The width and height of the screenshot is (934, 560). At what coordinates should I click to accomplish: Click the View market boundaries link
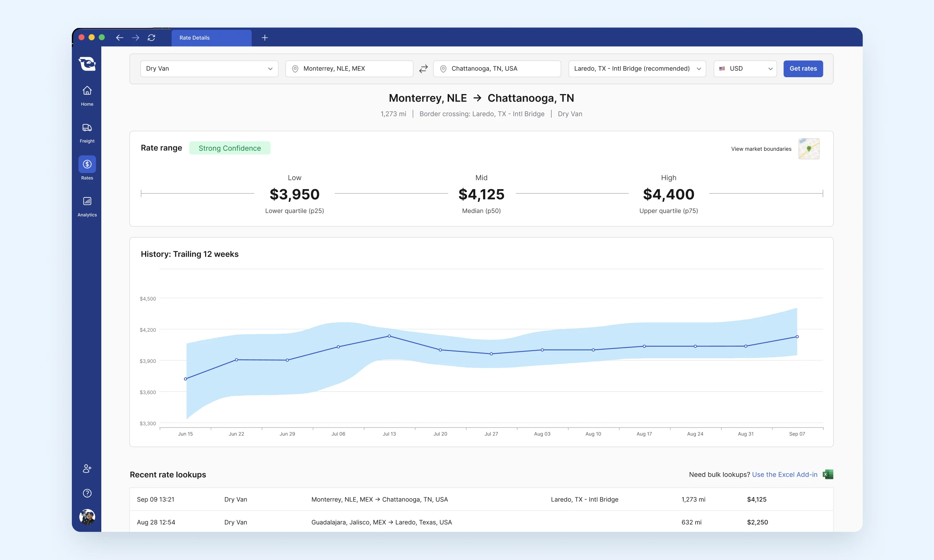(x=761, y=149)
